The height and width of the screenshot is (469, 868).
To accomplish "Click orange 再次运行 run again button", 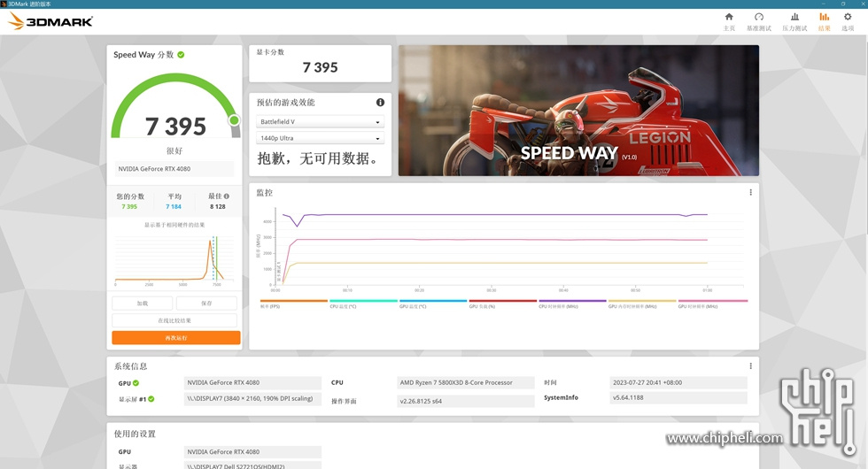I will tap(176, 337).
